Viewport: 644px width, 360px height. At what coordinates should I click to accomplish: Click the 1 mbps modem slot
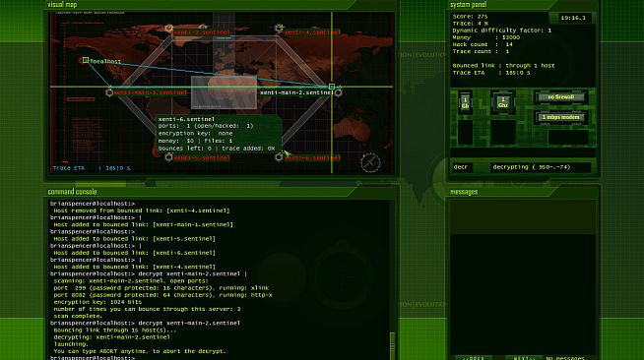[561, 117]
